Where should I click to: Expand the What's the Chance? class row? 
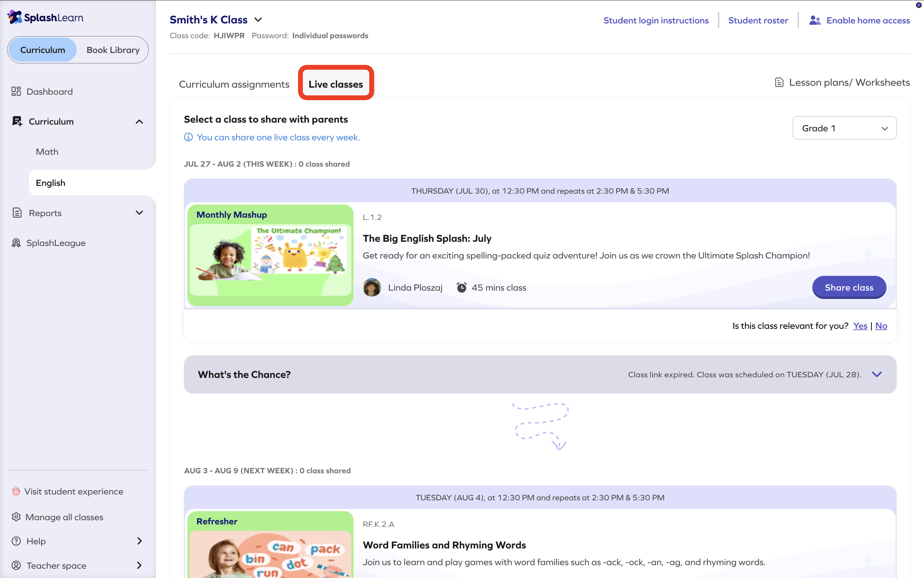[877, 374]
